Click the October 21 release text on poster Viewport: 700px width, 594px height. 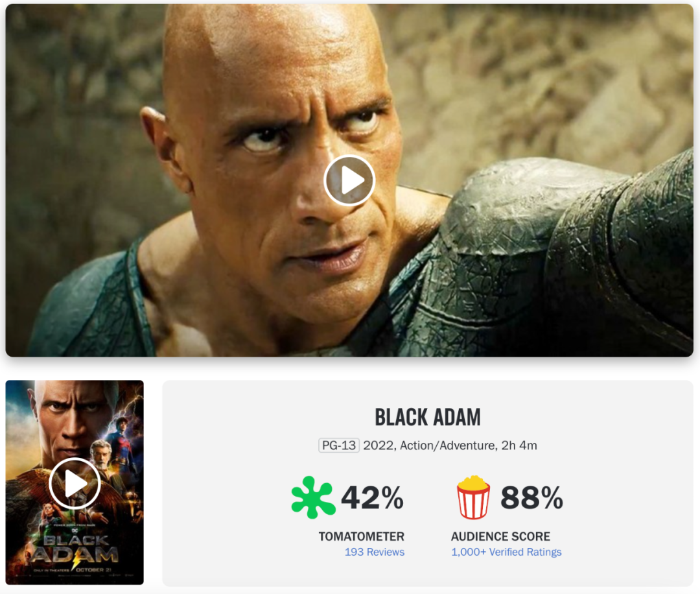93,570
